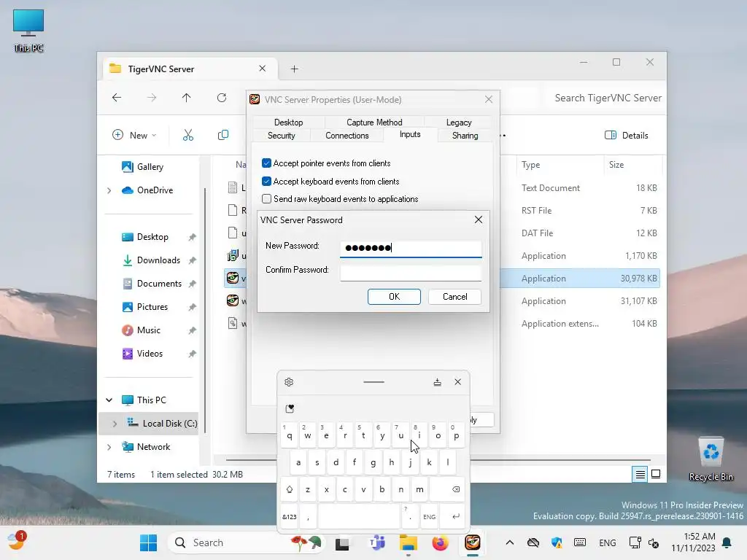This screenshot has width=747, height=560.
Task: Open Microsoft Teams from taskbar
Action: tap(377, 542)
